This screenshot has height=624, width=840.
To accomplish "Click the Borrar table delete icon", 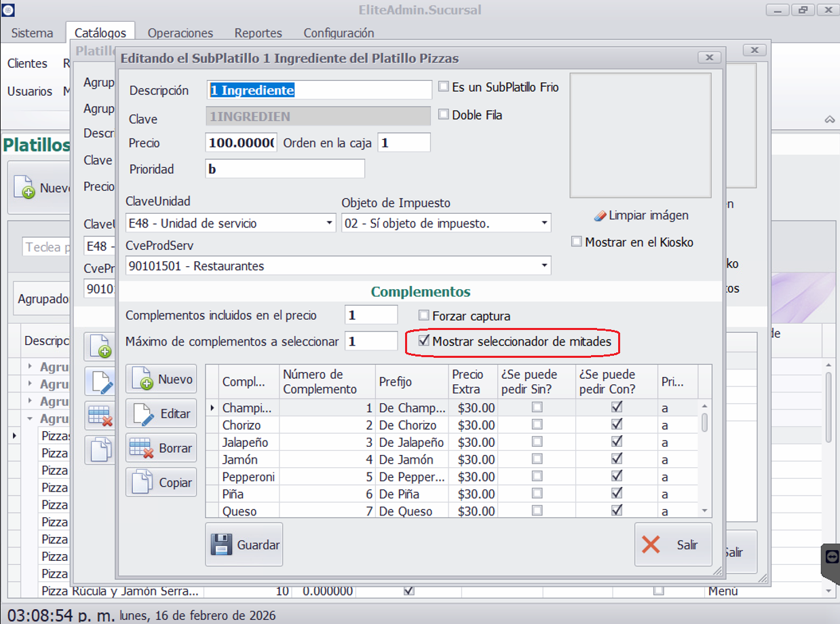I will [142, 449].
